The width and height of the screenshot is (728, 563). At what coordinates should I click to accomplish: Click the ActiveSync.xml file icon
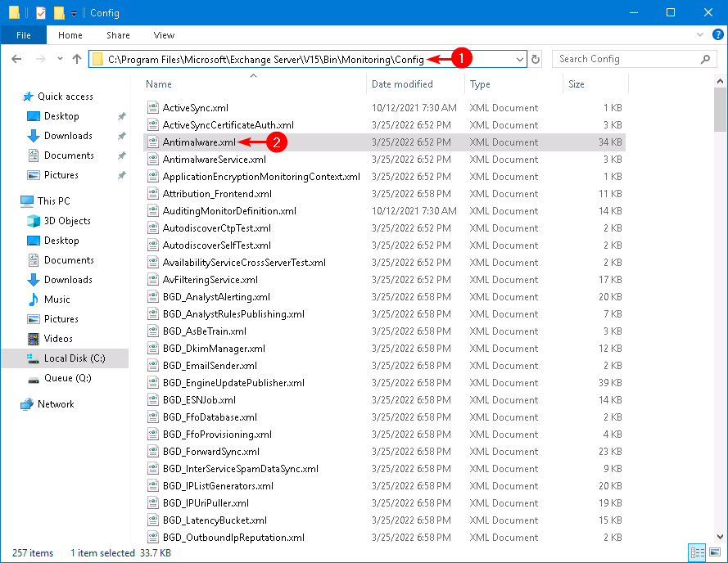(x=153, y=108)
